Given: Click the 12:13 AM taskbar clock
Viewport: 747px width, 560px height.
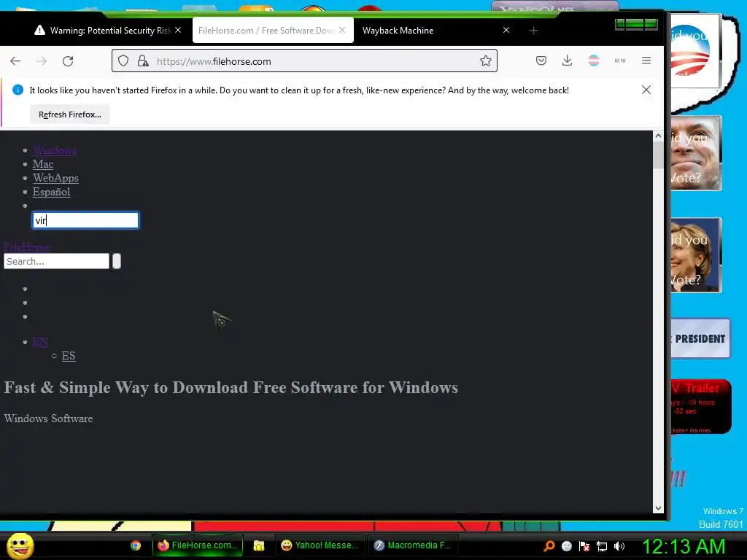Looking at the screenshot, I should coord(684,546).
